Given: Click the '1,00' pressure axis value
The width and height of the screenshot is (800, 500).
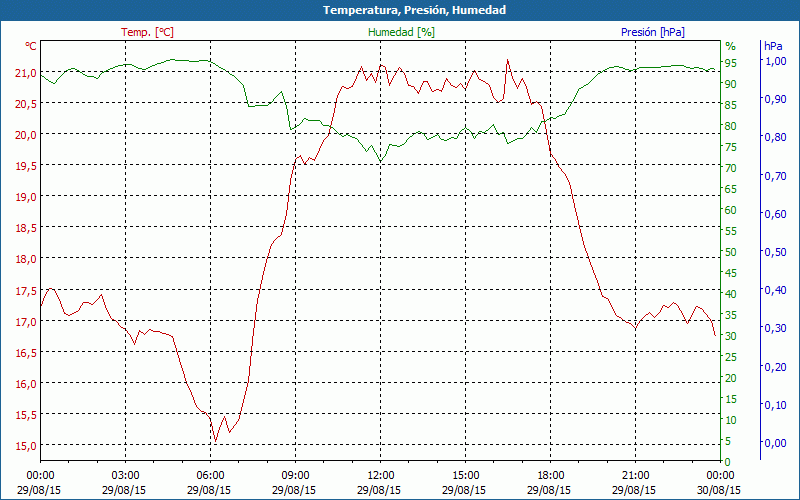Looking at the screenshot, I should [775, 61].
